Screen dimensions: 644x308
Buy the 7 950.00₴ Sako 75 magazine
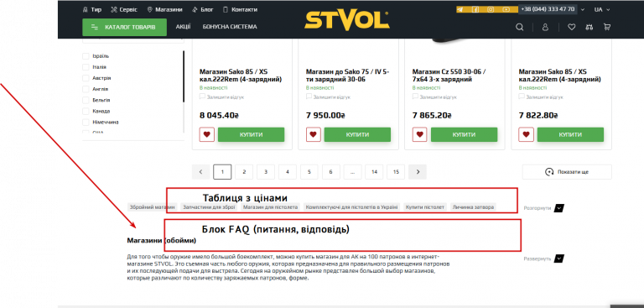pos(357,134)
